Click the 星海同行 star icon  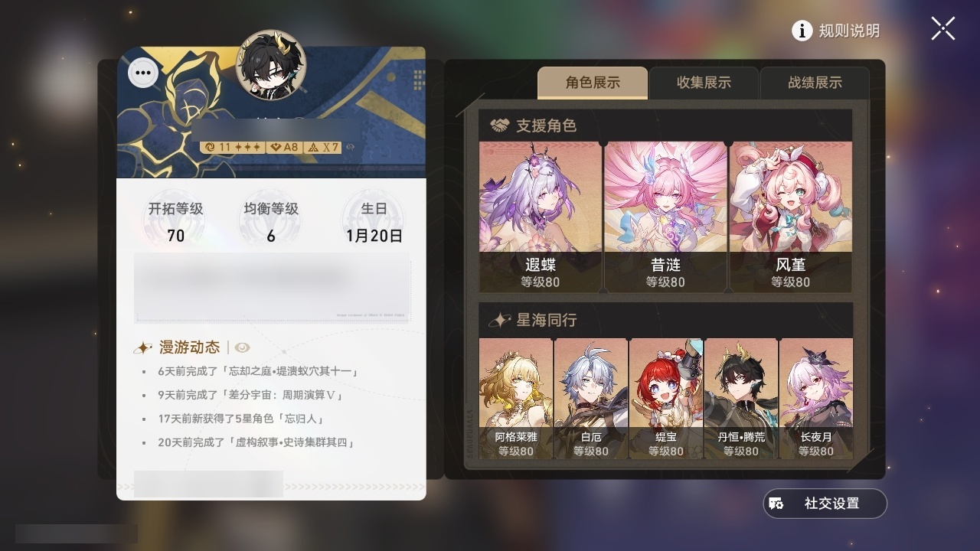tap(499, 320)
